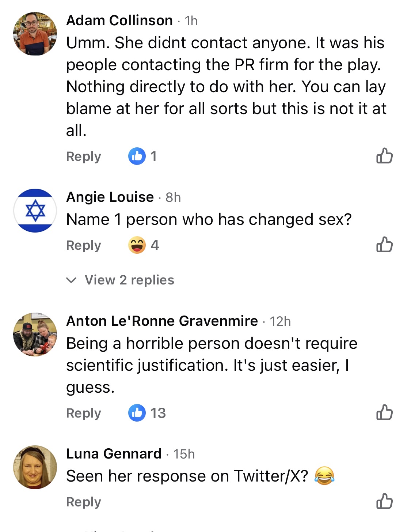This screenshot has height=532, width=411.
Task: Like Luna Gennard's comment with thumbs-up outline
Action: click(384, 501)
